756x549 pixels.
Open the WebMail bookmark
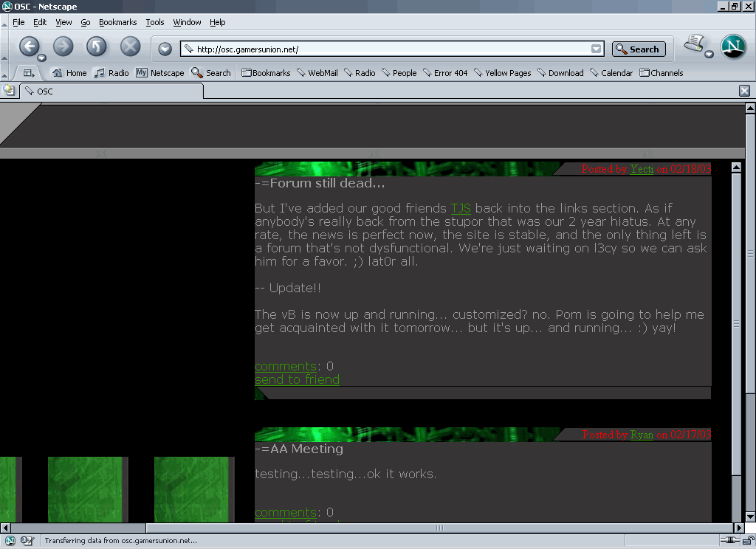tap(317, 73)
